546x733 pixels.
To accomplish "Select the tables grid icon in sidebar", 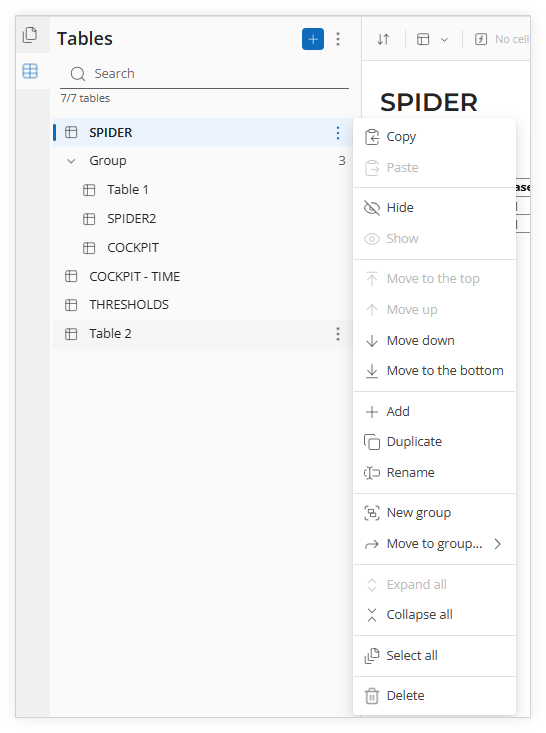I will (x=30, y=71).
